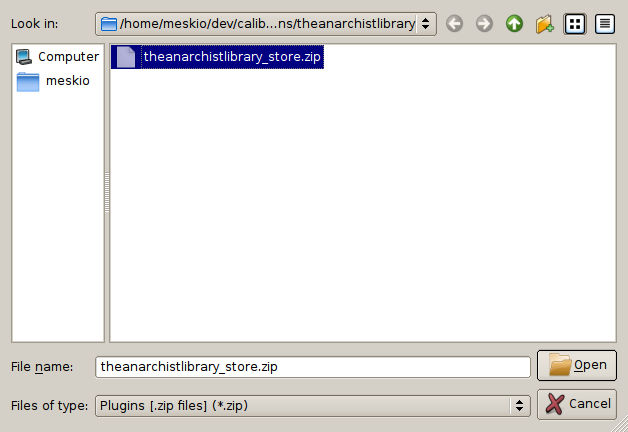The height and width of the screenshot is (432, 628).
Task: Click the zip file's document icon
Action: click(x=126, y=56)
